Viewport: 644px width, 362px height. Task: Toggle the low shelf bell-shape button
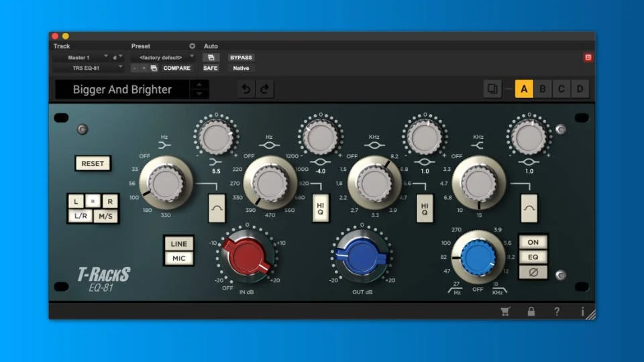(x=217, y=208)
